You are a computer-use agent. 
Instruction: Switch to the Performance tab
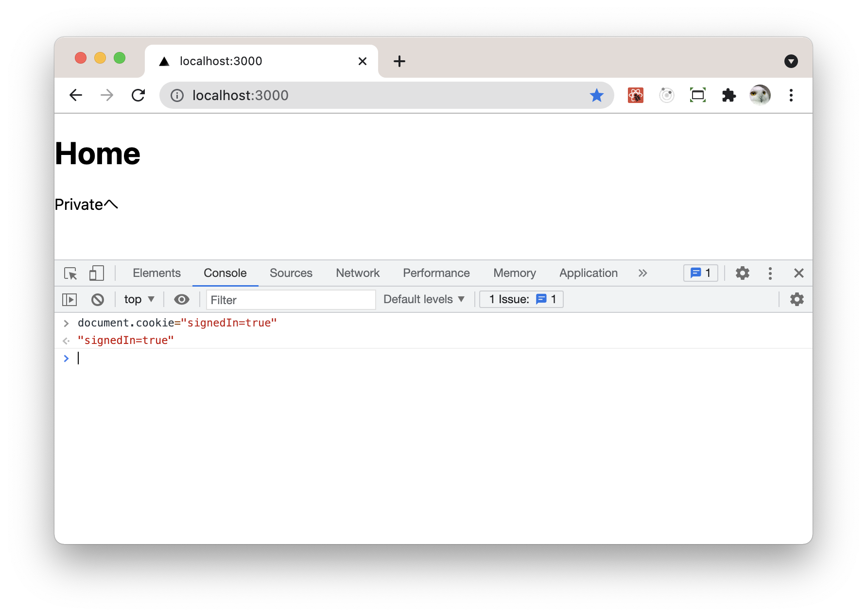[436, 273]
